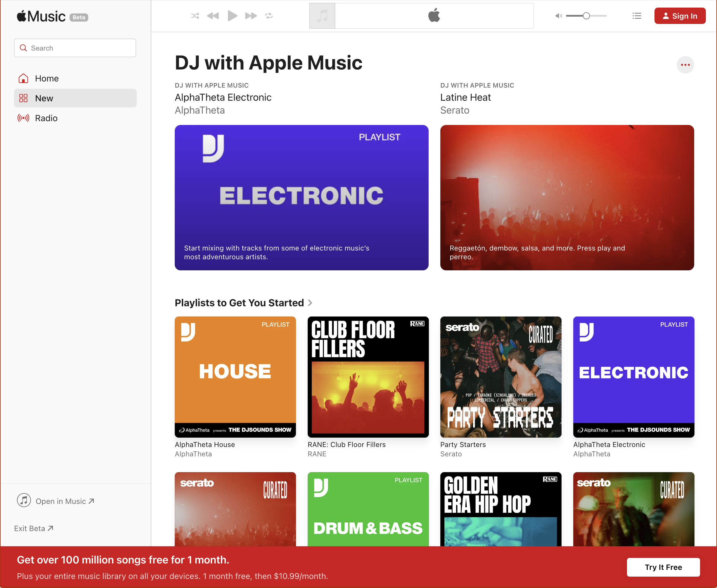The image size is (717, 588).
Task: Open Club Floor Fillers playlist cover
Action: (368, 377)
